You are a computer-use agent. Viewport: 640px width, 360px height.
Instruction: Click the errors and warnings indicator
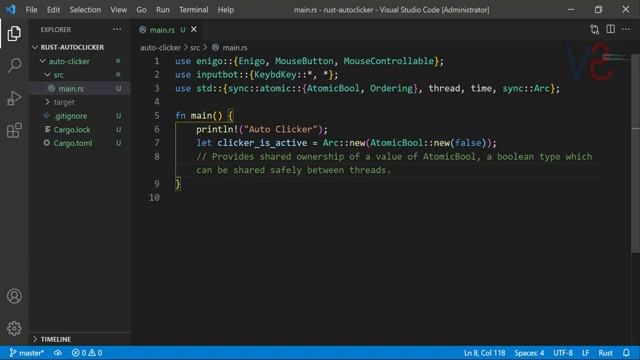87,353
